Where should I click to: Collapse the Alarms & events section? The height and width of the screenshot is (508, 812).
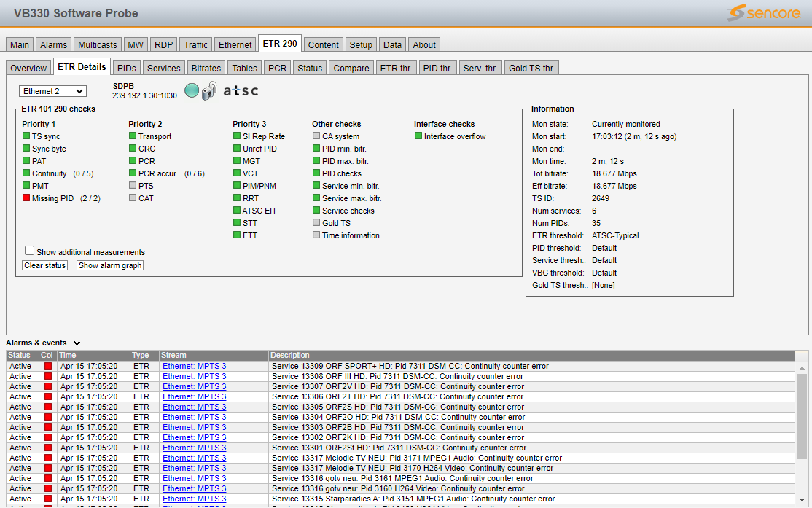77,343
